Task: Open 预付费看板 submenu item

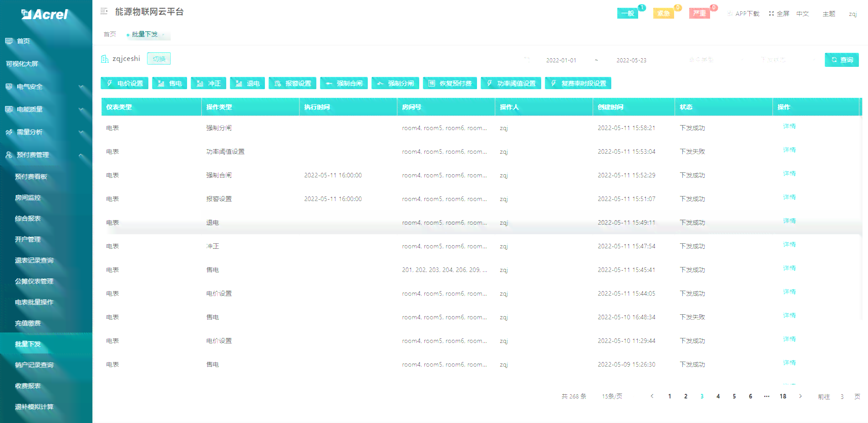Action: 46,176
